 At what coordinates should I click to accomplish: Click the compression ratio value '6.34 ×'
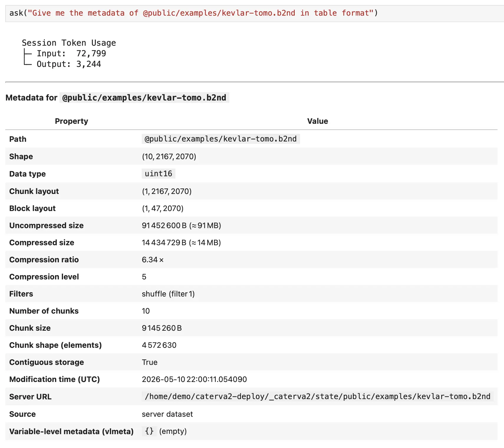click(153, 260)
